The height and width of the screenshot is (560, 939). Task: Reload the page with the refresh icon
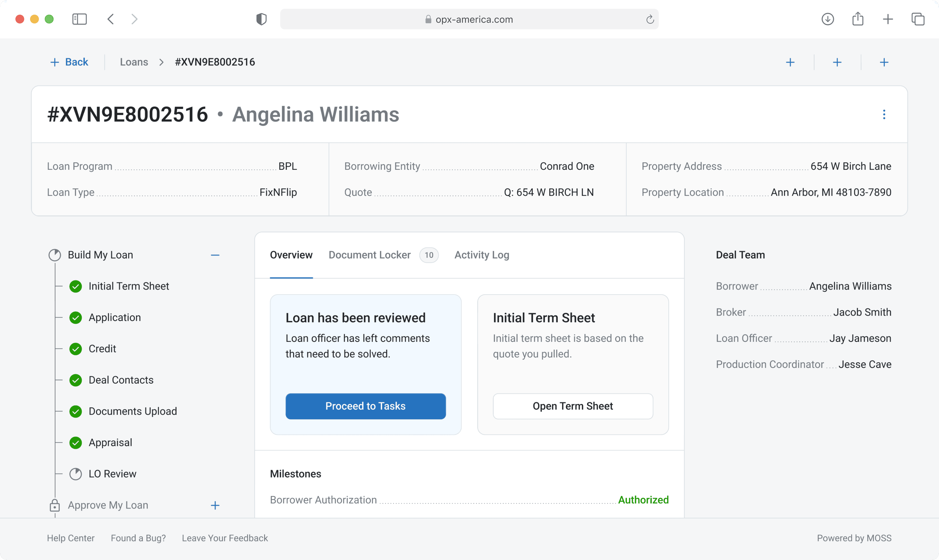coord(649,19)
